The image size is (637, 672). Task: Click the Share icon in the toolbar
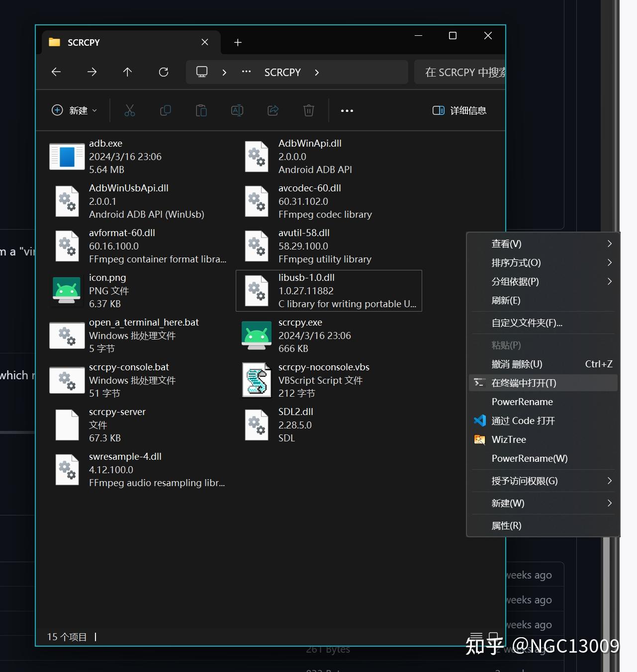pyautogui.click(x=273, y=110)
